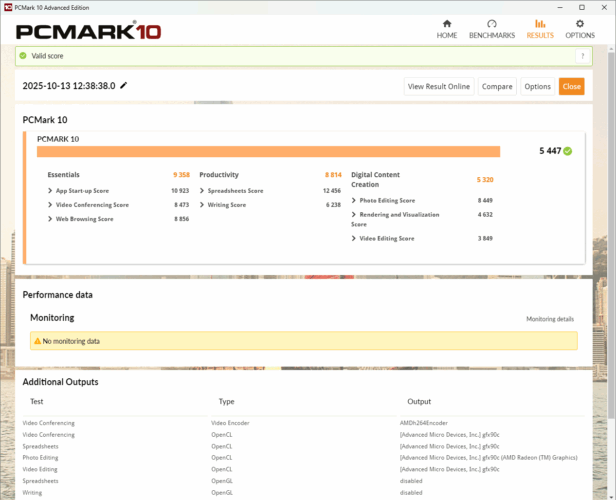616x500 pixels.
Task: Click the Valid score banner text
Action: [x=47, y=56]
